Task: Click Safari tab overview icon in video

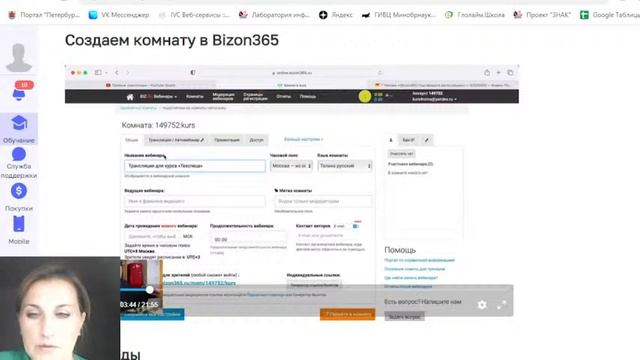Action: pos(510,73)
